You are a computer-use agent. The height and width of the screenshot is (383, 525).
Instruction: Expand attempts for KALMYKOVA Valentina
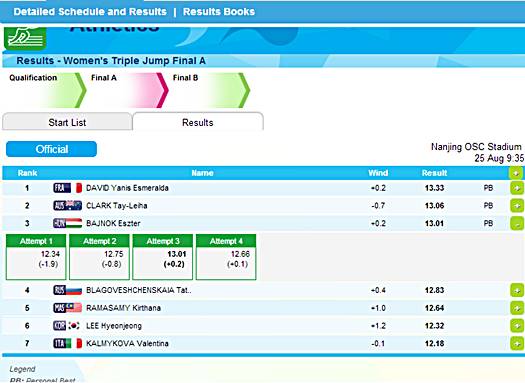(517, 343)
